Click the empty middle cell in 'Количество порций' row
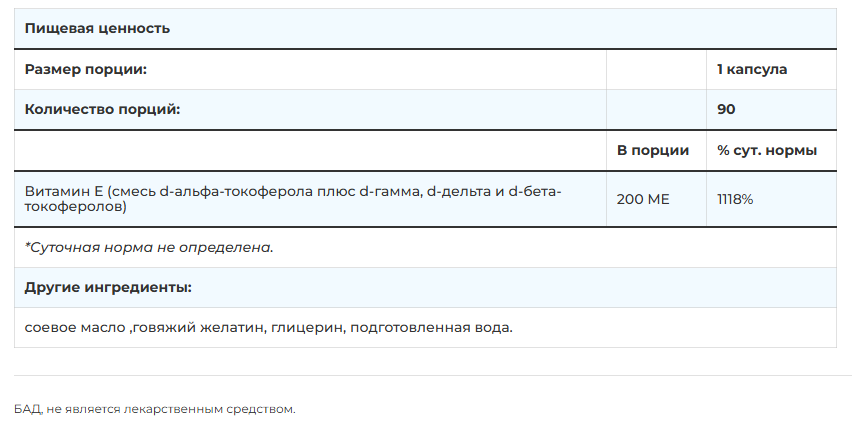852x437 pixels. click(656, 109)
